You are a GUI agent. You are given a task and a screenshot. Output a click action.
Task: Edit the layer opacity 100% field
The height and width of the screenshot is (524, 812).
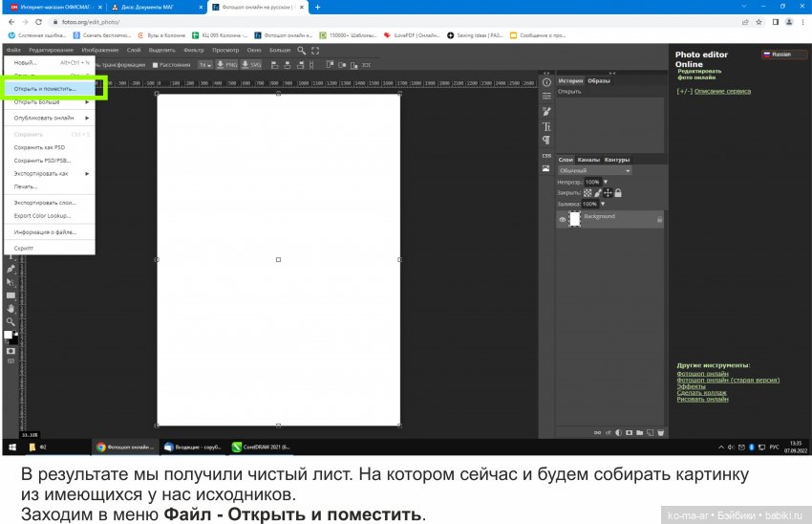(592, 182)
